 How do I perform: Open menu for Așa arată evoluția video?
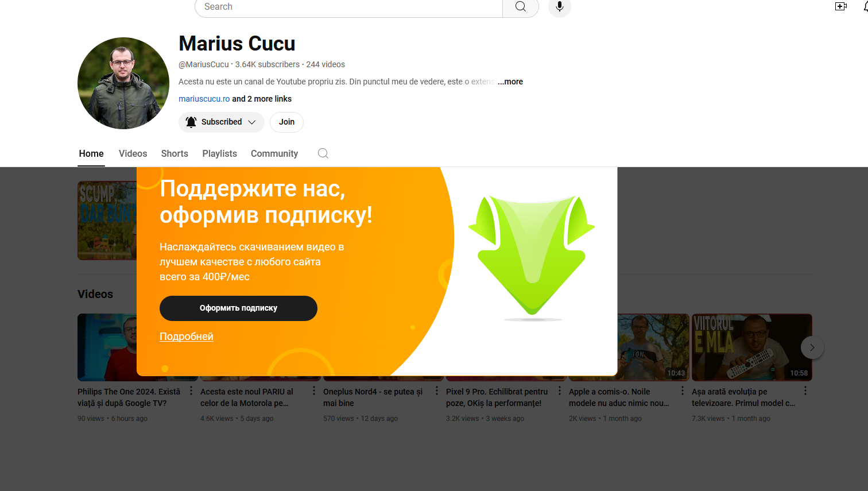coord(805,391)
